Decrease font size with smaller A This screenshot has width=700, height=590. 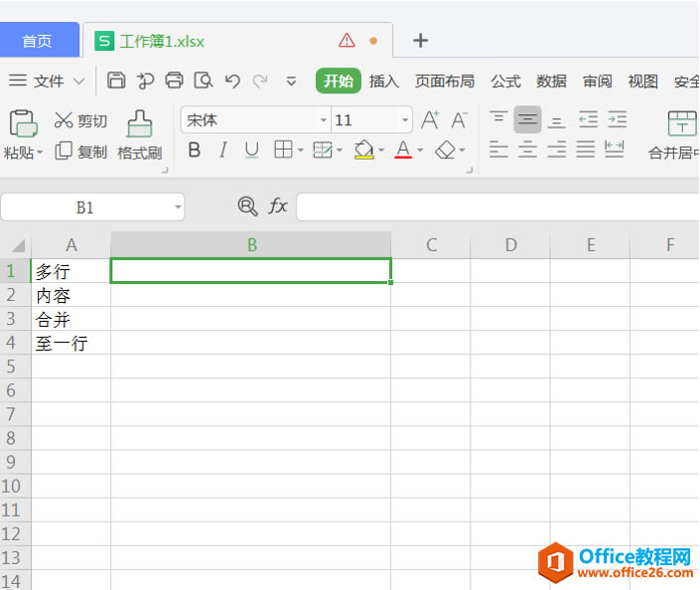click(x=459, y=120)
